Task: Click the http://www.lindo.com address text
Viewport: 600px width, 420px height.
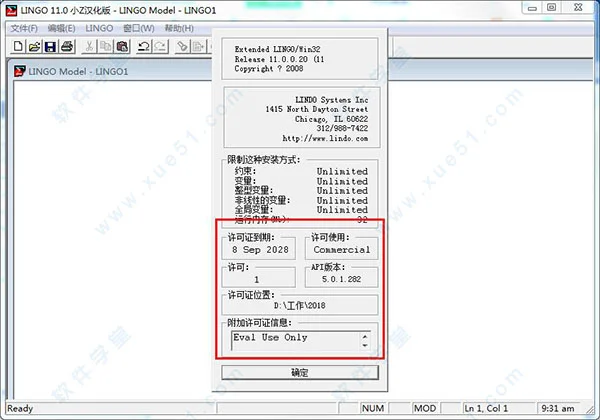Action: (325, 138)
